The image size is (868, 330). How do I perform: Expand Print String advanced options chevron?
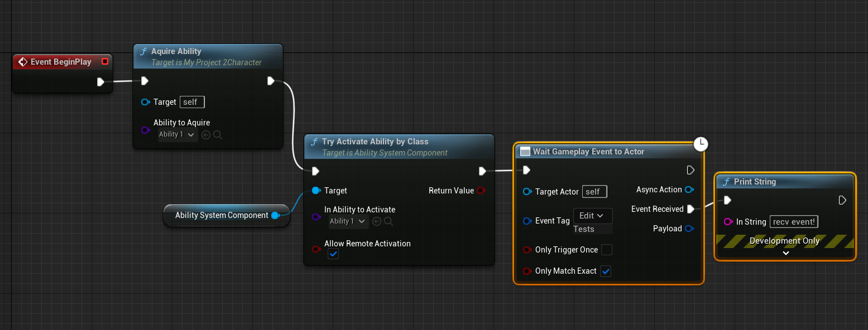pos(785,253)
